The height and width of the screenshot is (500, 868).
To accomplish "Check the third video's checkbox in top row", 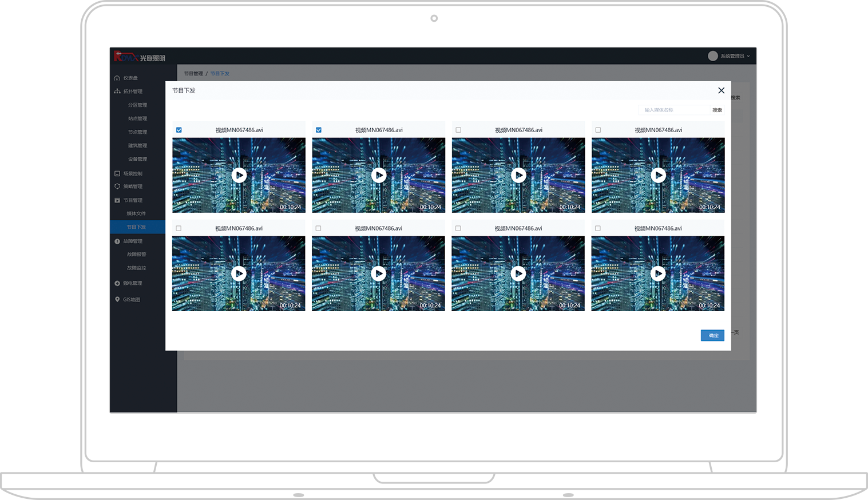I will click(458, 130).
